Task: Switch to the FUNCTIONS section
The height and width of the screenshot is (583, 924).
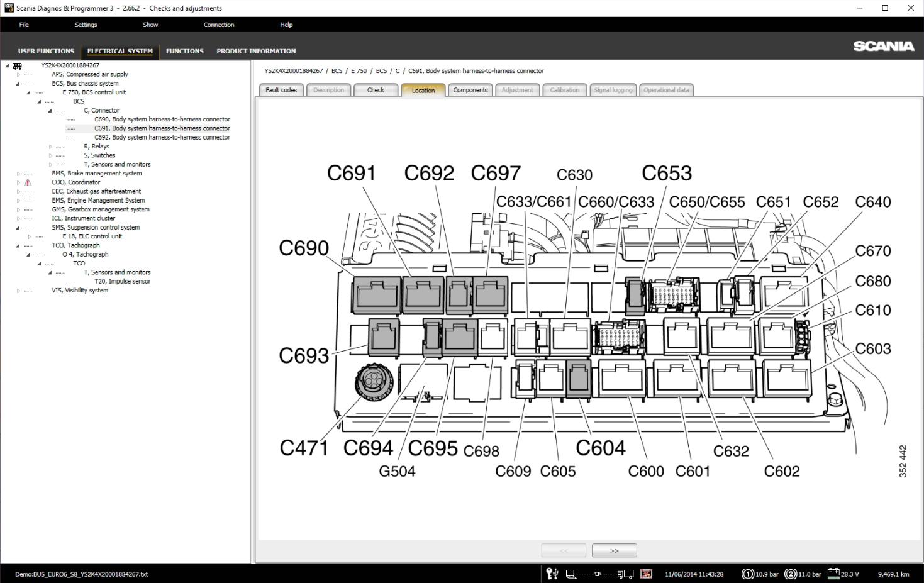Action: click(x=185, y=52)
